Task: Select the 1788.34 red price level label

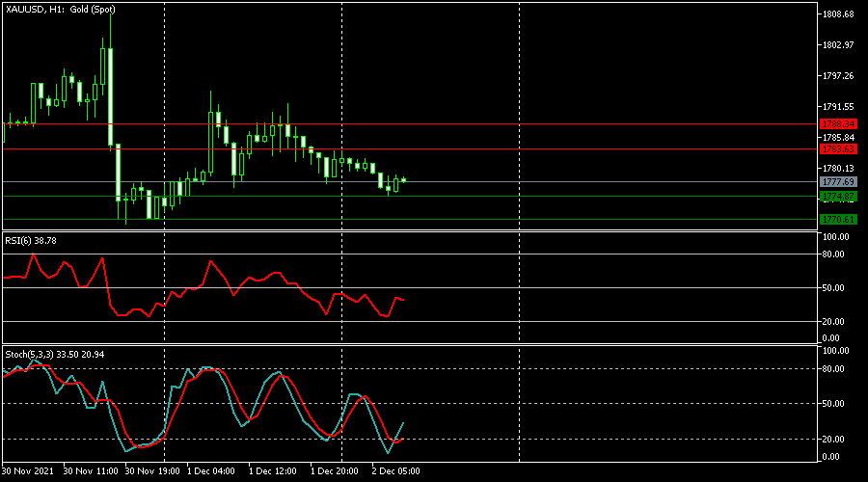Action: coord(838,124)
